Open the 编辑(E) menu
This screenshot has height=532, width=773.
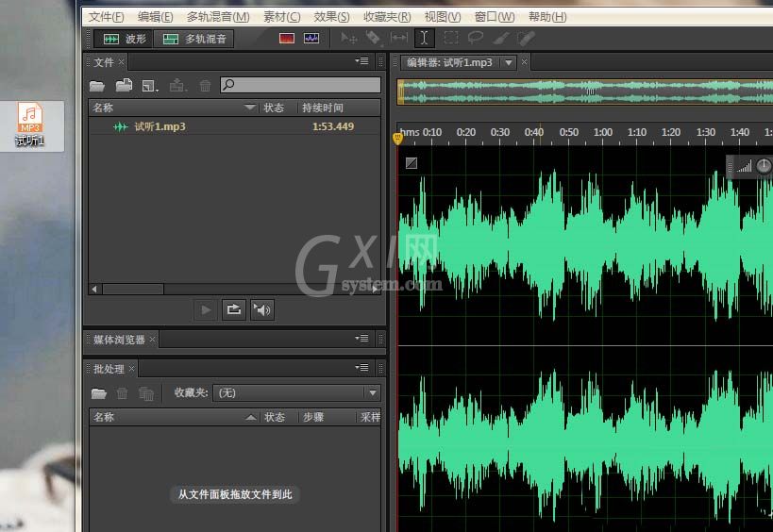156,17
